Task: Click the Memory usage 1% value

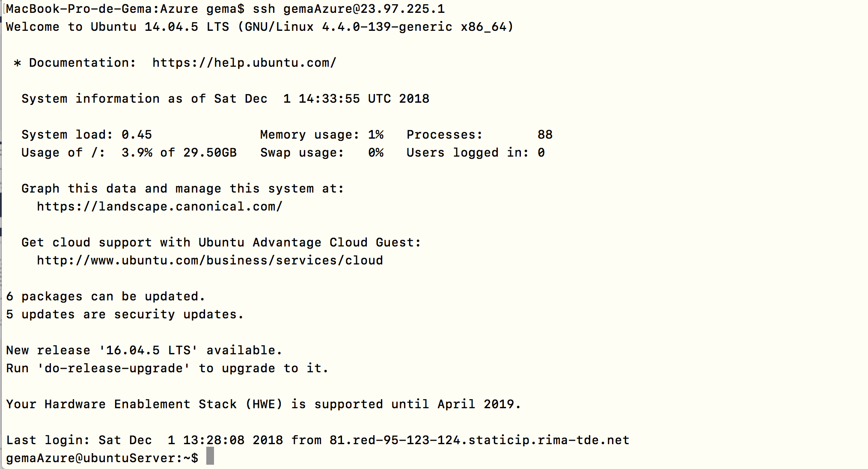Action: coord(376,135)
